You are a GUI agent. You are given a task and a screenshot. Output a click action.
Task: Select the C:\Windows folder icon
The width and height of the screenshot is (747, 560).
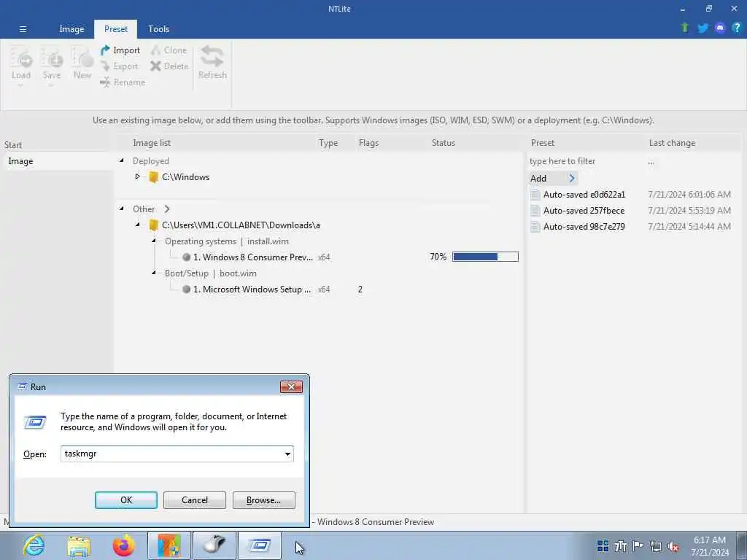(153, 177)
